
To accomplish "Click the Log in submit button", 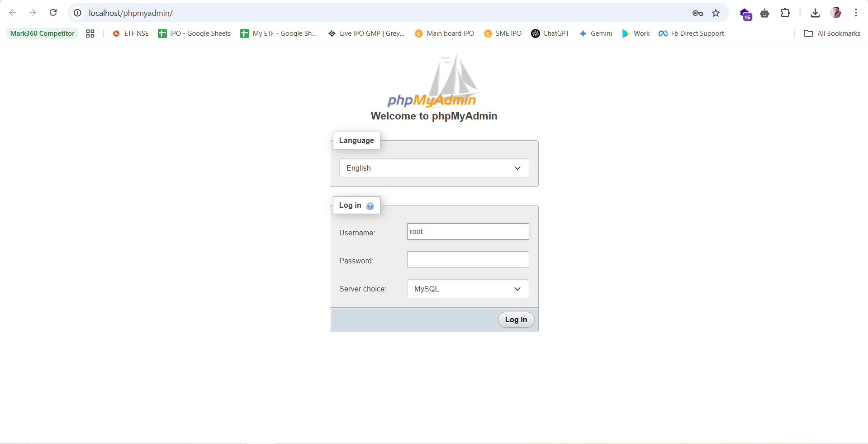I will (516, 320).
